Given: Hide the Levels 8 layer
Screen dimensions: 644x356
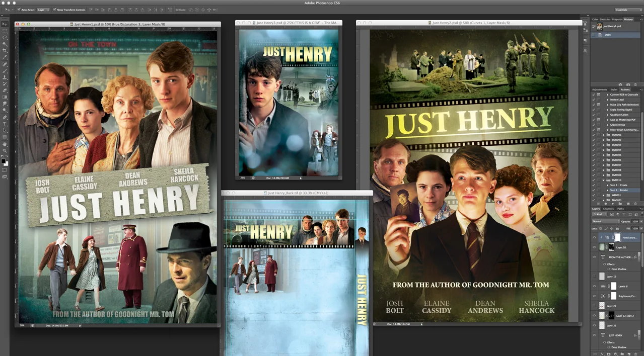Looking at the screenshot, I should click(594, 286).
